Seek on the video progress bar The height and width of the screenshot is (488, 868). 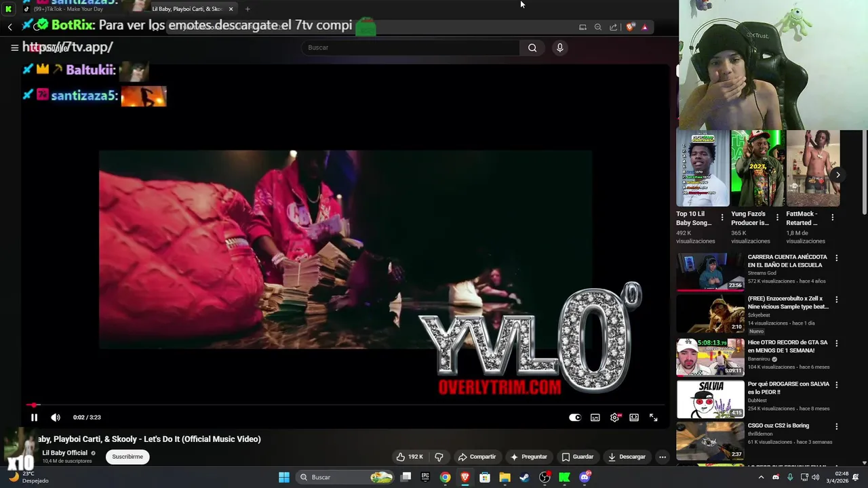click(x=345, y=405)
